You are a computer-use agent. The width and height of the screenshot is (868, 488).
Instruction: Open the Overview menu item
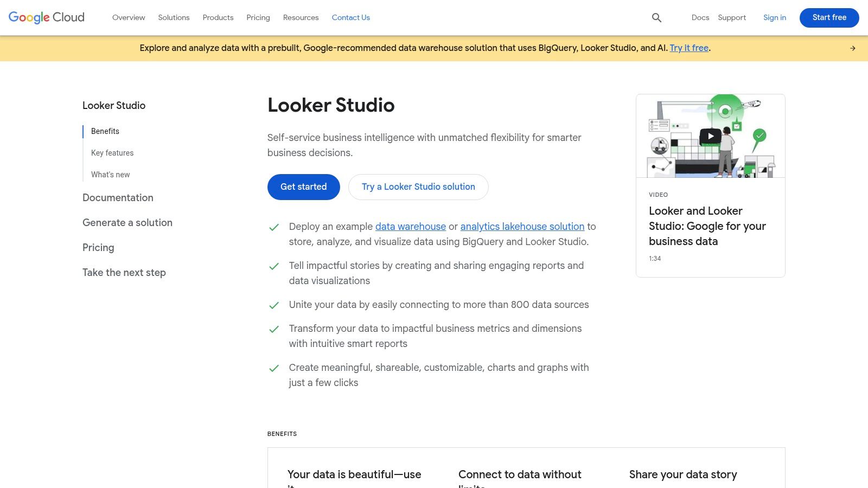click(x=128, y=17)
